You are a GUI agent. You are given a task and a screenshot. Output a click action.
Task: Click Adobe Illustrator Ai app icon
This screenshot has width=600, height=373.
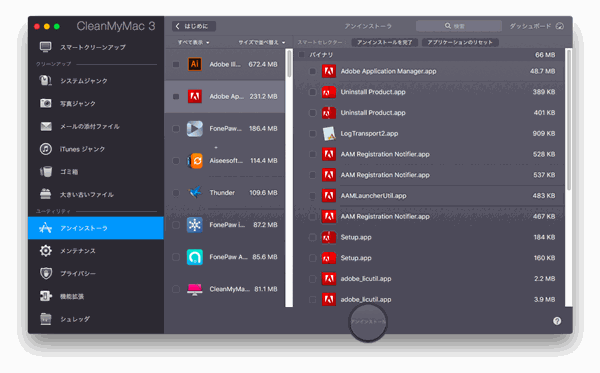click(x=195, y=64)
